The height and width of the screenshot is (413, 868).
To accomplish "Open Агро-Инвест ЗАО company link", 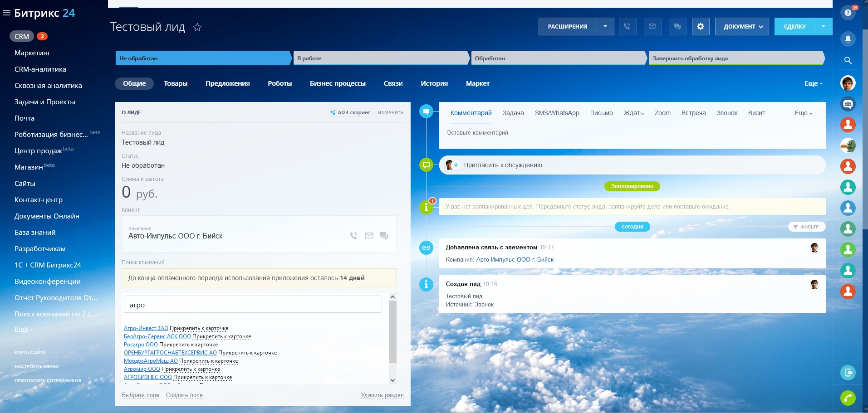I will 146,328.
